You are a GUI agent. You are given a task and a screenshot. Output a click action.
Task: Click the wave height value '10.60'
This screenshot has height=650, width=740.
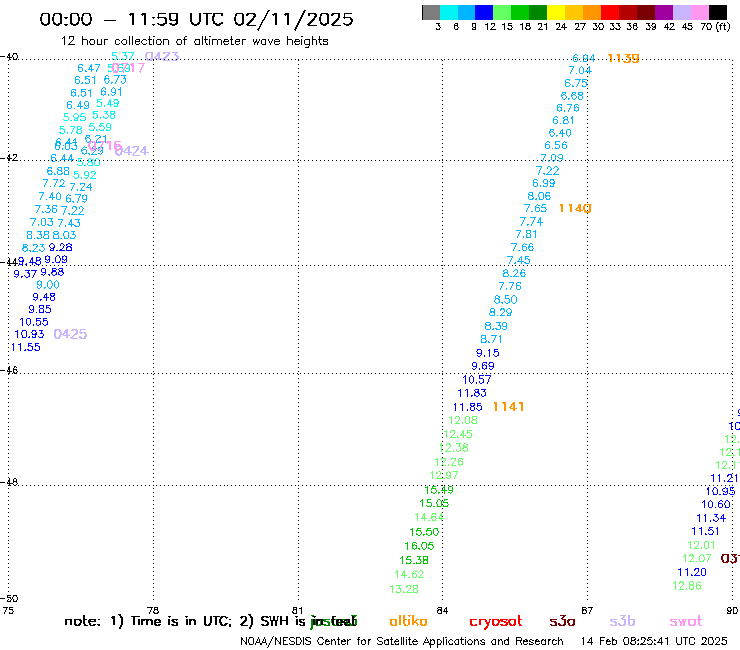point(716,505)
